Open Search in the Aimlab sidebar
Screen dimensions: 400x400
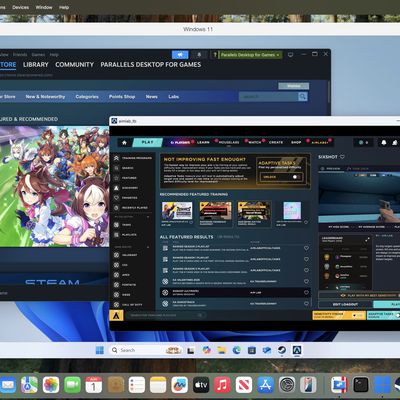click(x=124, y=168)
